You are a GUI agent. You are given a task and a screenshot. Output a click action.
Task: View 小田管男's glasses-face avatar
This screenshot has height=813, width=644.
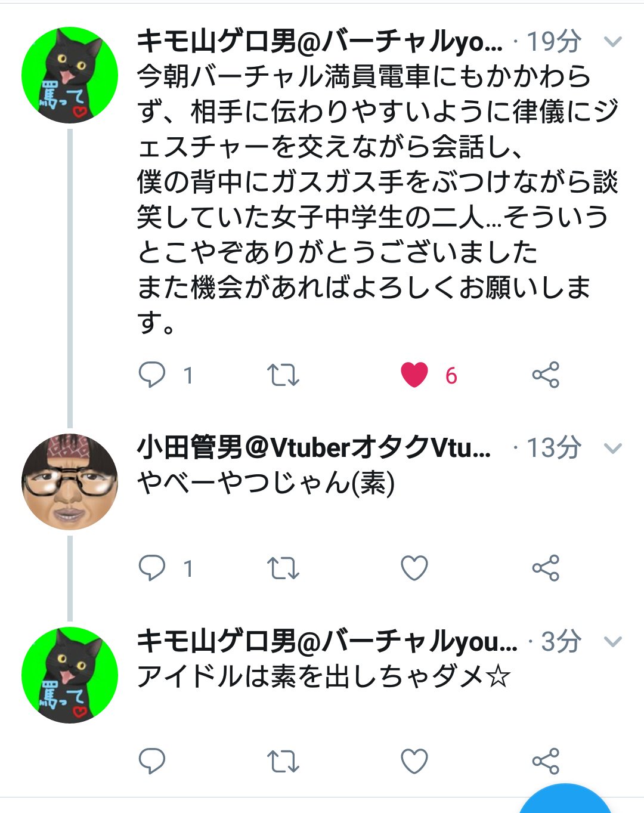click(x=70, y=482)
